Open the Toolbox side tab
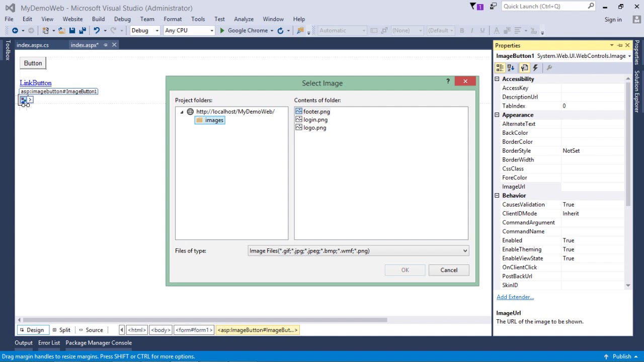644x362 pixels. (x=8, y=50)
